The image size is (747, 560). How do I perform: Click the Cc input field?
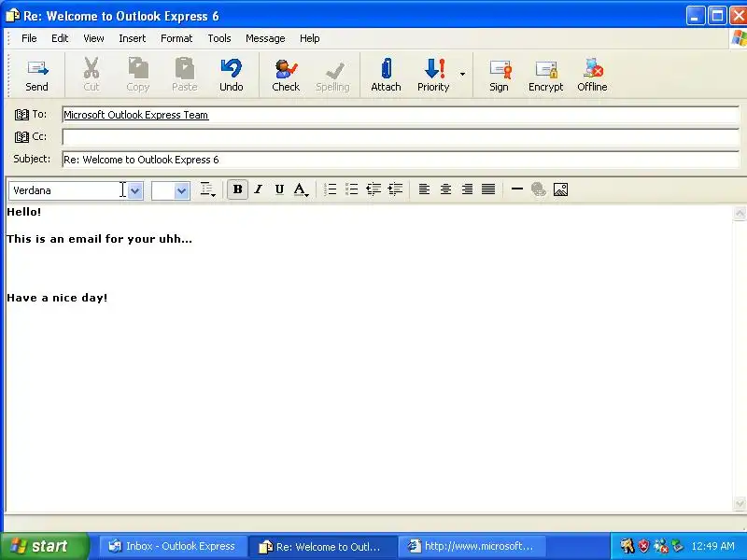click(x=401, y=137)
